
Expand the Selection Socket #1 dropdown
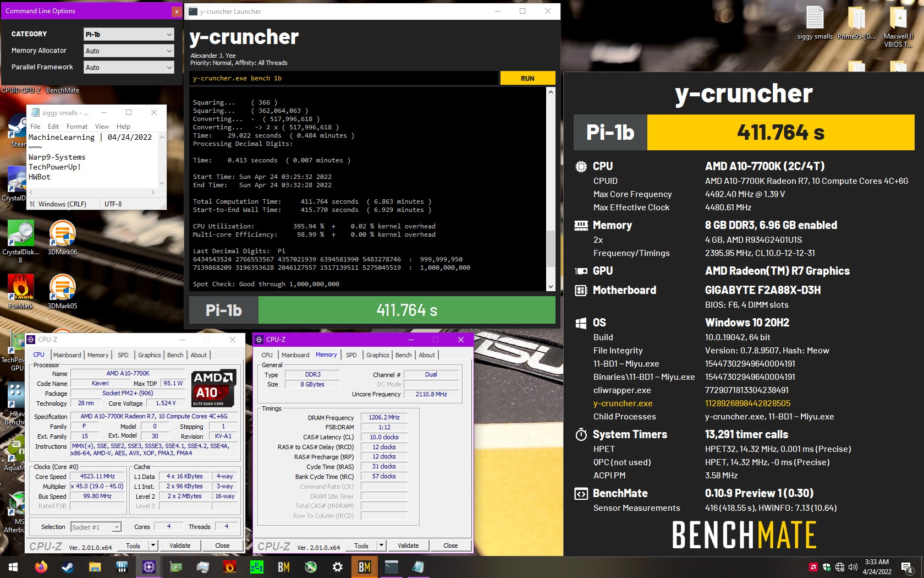click(96, 527)
